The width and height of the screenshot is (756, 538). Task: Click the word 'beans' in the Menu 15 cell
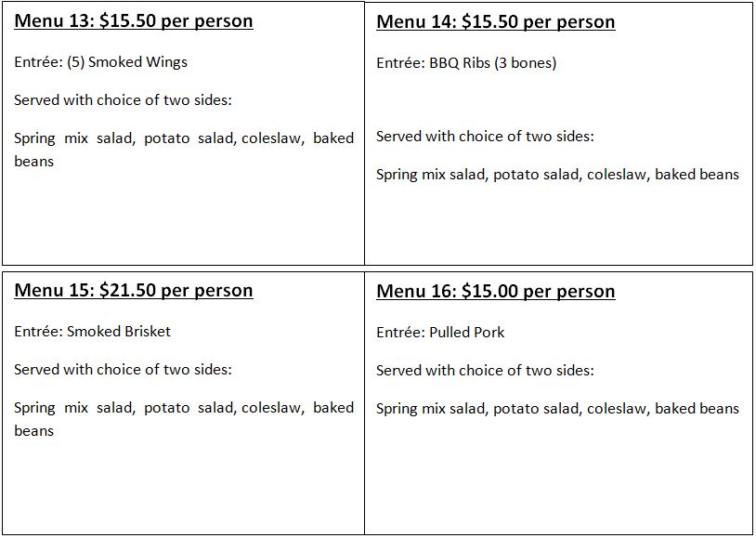[x=34, y=431]
